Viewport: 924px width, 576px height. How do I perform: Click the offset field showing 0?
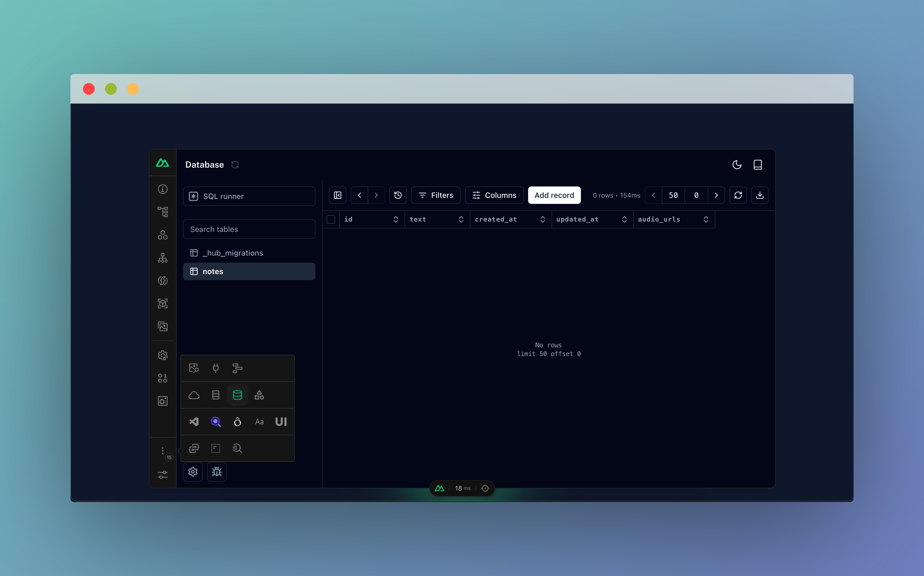click(696, 195)
